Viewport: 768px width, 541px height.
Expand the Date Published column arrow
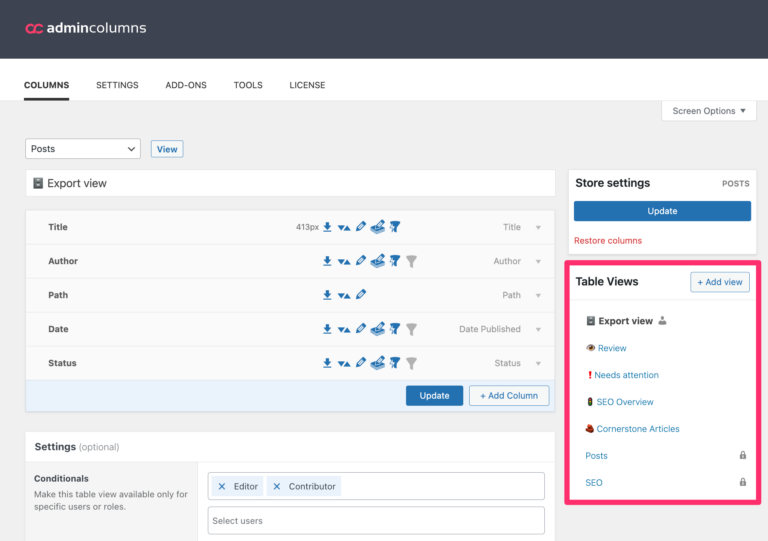(538, 329)
